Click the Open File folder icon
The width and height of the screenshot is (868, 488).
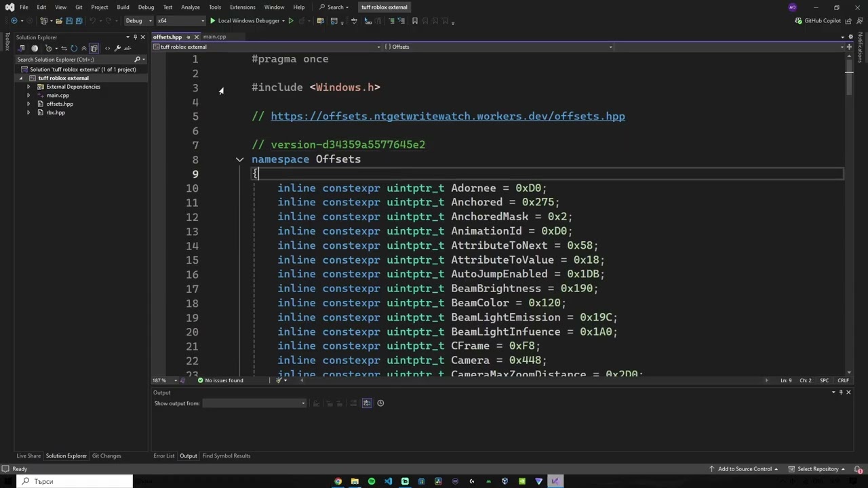59,20
